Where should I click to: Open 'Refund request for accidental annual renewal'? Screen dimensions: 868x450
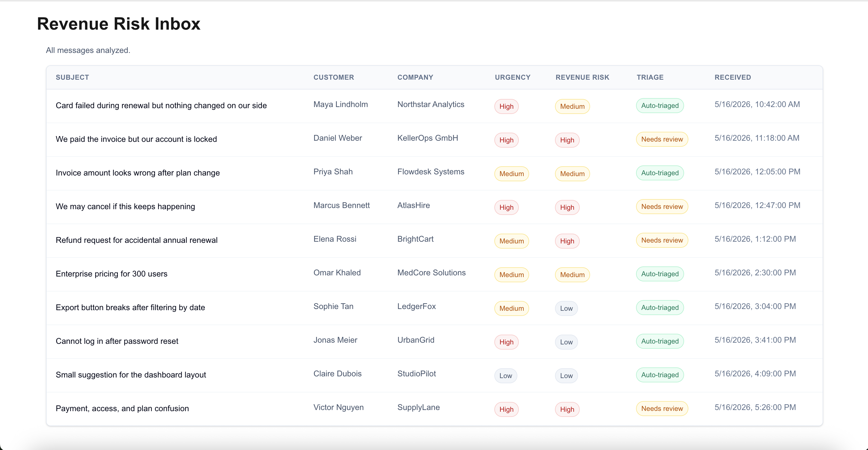(x=137, y=240)
